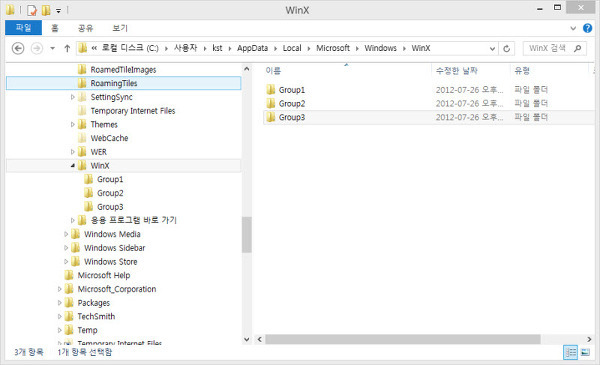Click the Back navigation arrow

(18, 48)
